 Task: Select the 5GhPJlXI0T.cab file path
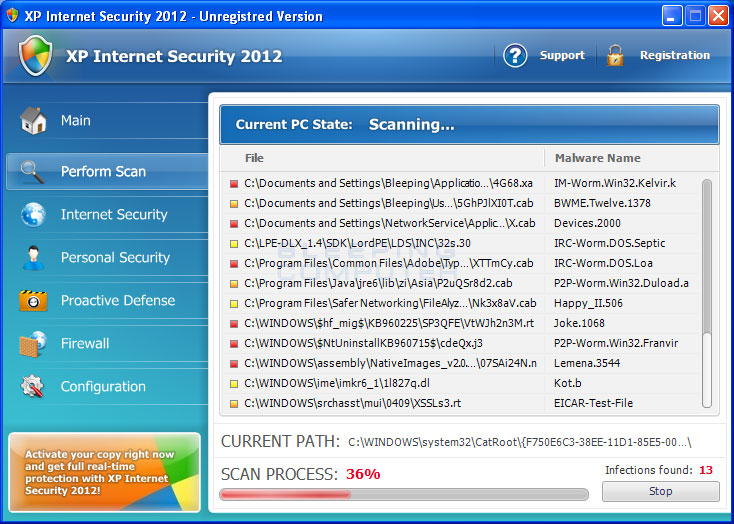(x=389, y=204)
